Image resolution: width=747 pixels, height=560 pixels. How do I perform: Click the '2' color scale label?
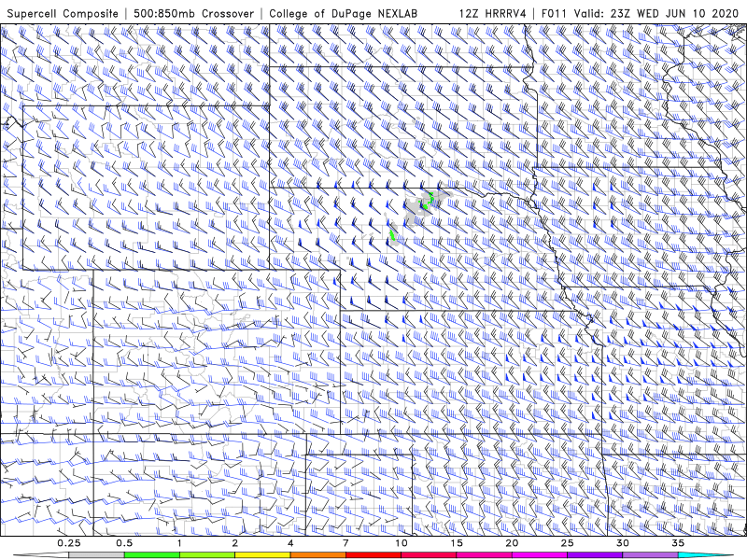(235, 543)
